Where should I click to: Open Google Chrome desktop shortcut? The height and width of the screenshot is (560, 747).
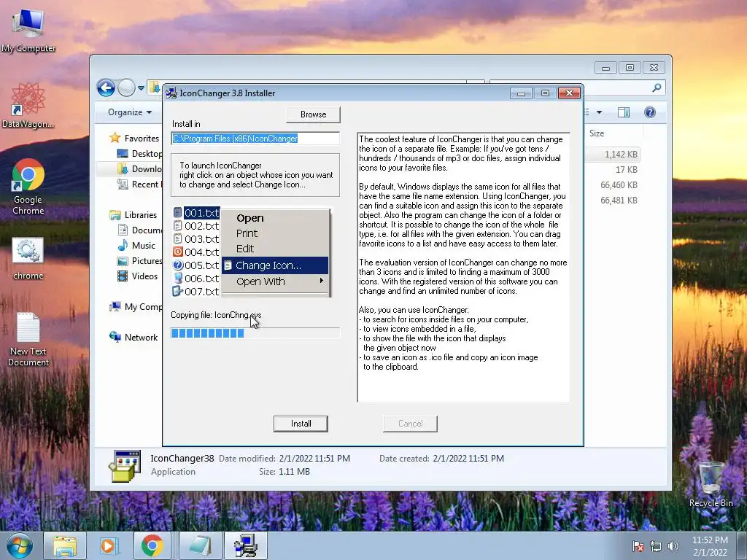[x=28, y=187]
